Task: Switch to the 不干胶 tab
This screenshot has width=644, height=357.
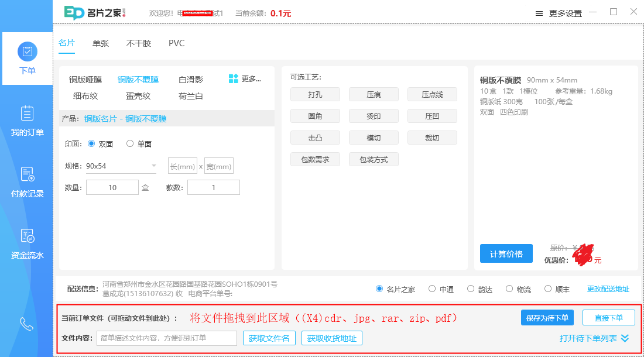Action: tap(138, 43)
